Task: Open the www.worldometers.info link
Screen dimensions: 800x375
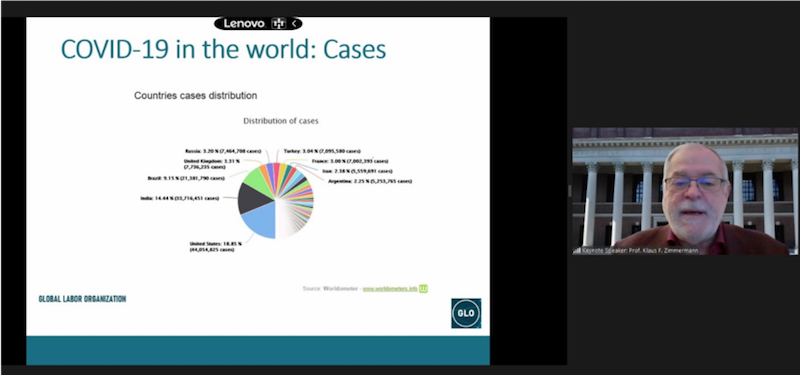Action: point(390,289)
